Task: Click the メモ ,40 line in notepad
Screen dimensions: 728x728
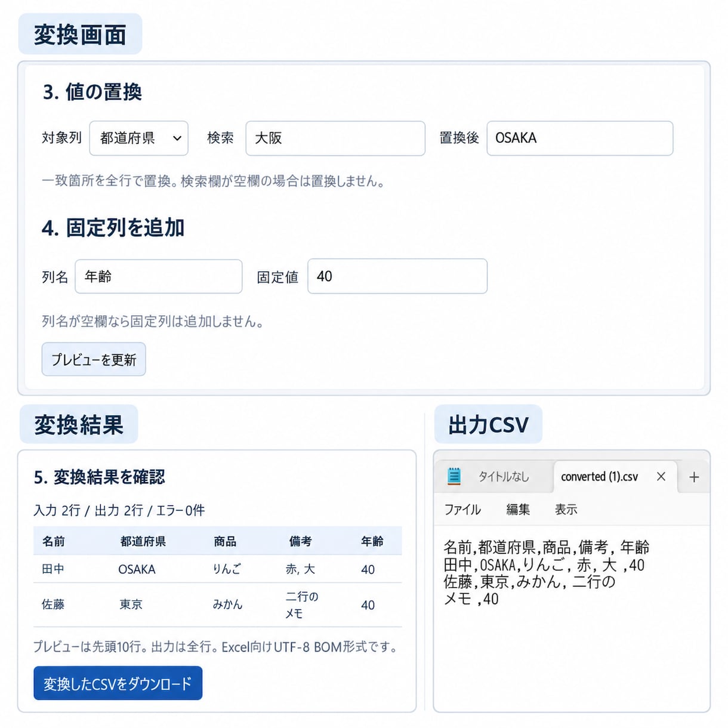Action: click(x=471, y=599)
